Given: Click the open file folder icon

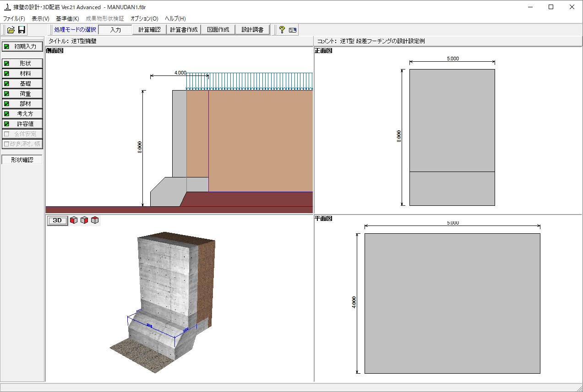Looking at the screenshot, I should point(11,30).
